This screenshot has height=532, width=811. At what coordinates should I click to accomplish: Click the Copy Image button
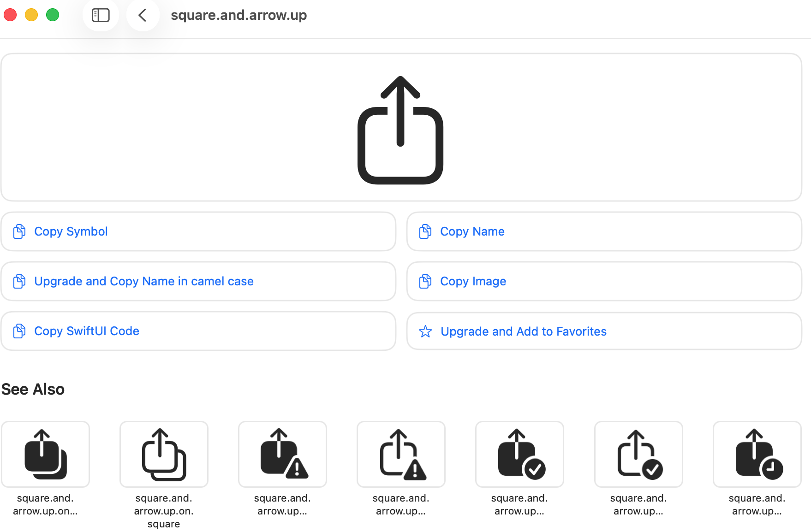(604, 281)
